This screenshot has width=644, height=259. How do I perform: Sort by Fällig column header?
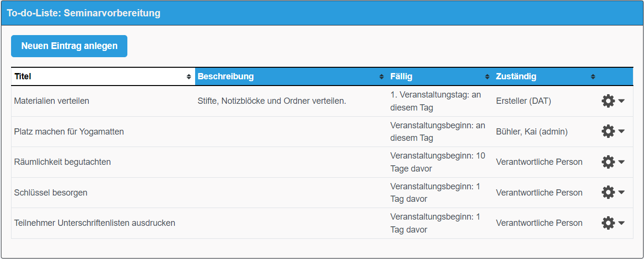click(x=401, y=76)
